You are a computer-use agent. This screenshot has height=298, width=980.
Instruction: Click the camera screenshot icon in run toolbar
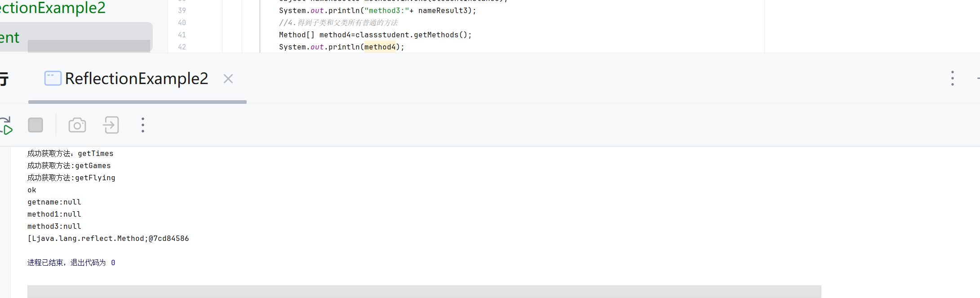[x=77, y=125]
